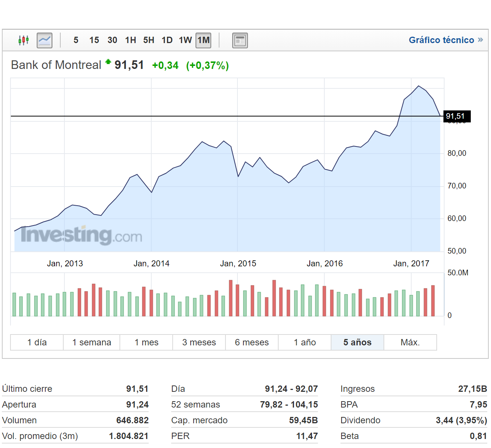Choose the 1 año range
Screen dimensions: 491x448
point(304,342)
